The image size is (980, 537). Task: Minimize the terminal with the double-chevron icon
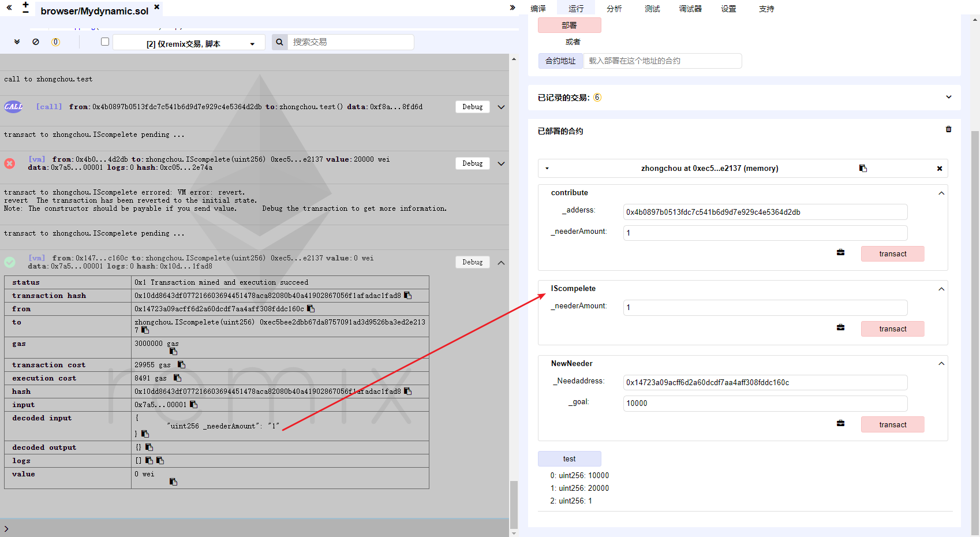(17, 42)
